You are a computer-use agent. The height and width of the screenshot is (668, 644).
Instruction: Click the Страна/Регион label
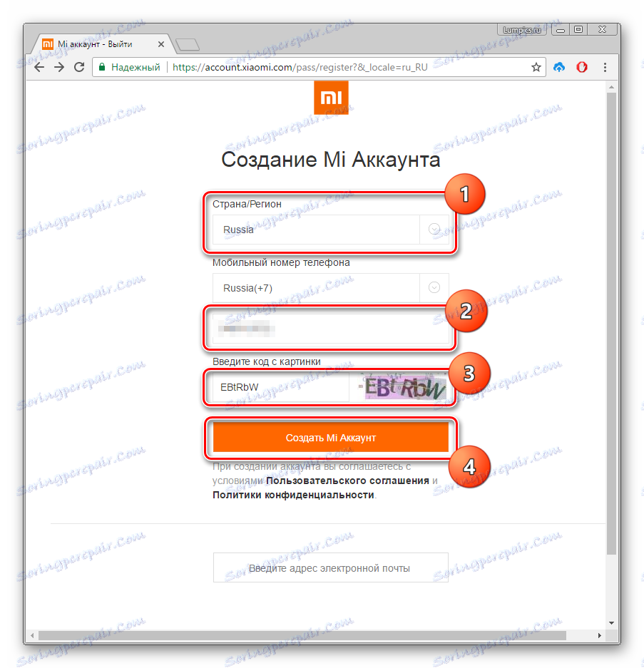click(x=247, y=204)
